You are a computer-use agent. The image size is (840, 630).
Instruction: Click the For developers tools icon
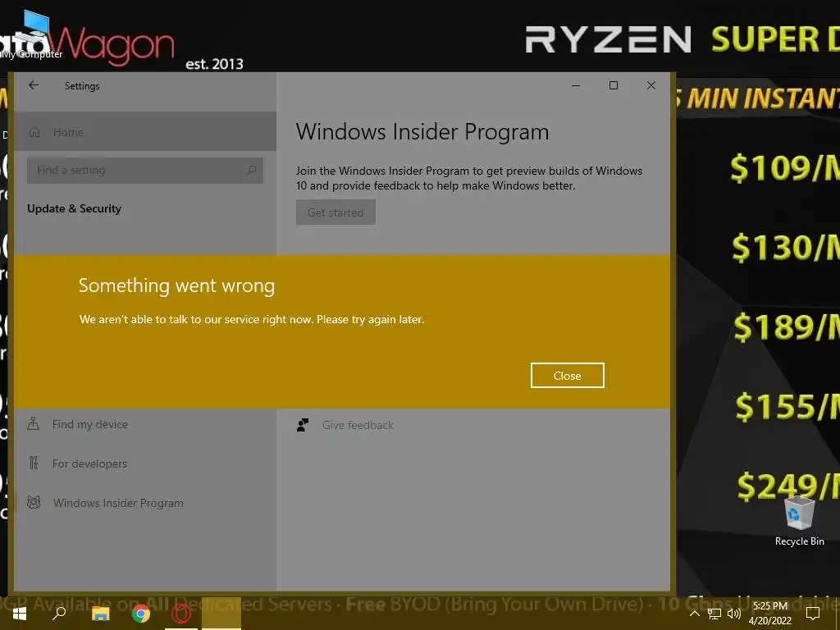coord(34,463)
